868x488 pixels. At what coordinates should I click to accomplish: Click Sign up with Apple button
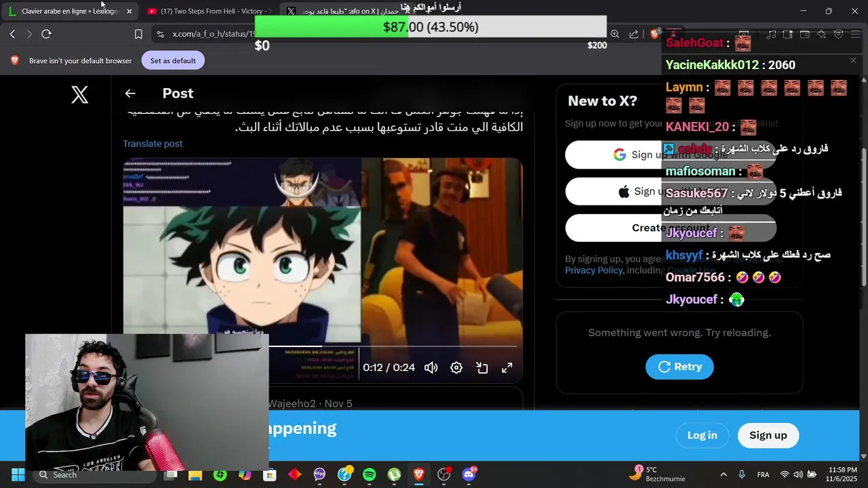click(671, 192)
